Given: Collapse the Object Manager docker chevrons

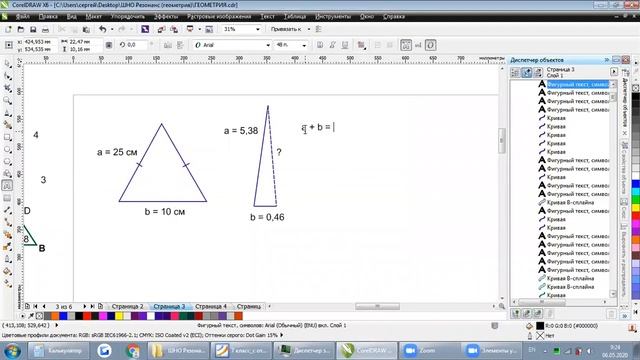Looking at the screenshot, I should (607, 60).
